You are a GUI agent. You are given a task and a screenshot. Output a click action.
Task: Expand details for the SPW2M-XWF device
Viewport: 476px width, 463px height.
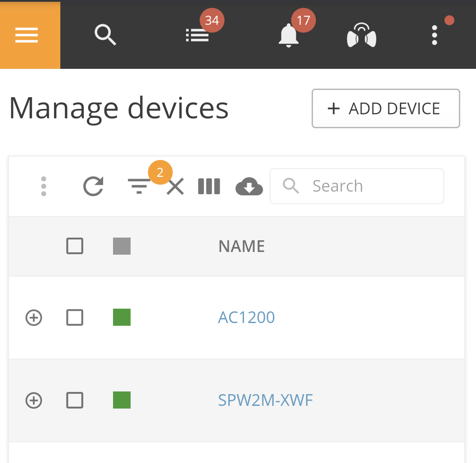coord(33,400)
